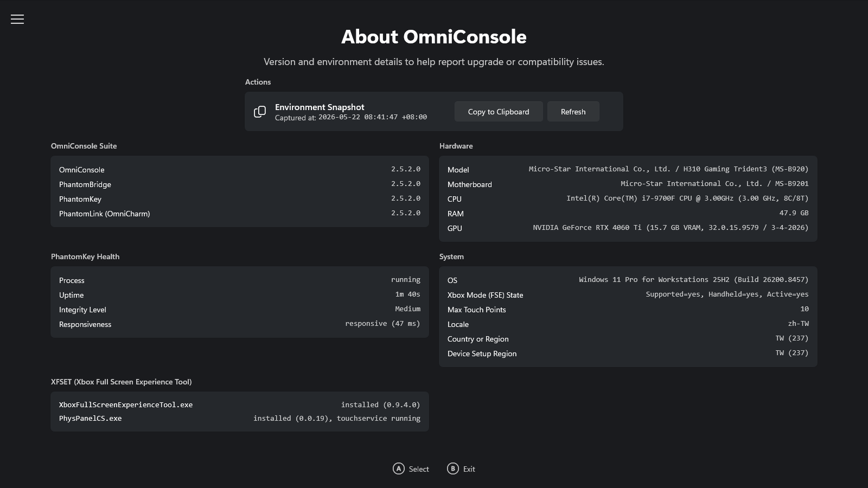Image resolution: width=868 pixels, height=488 pixels.
Task: Click the PhantomLink (OmniCharm) row label
Action: [x=105, y=214]
